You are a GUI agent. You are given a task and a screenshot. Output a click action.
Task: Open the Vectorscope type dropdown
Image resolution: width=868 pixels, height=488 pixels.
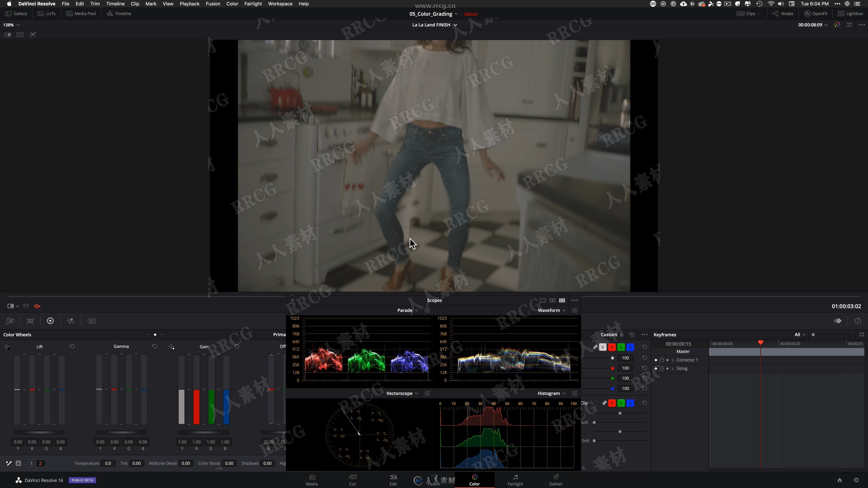coord(402,393)
